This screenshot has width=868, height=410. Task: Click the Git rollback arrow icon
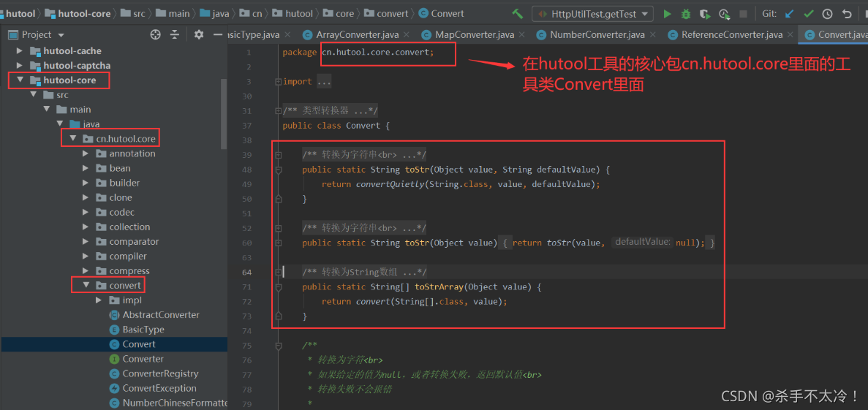pos(846,14)
